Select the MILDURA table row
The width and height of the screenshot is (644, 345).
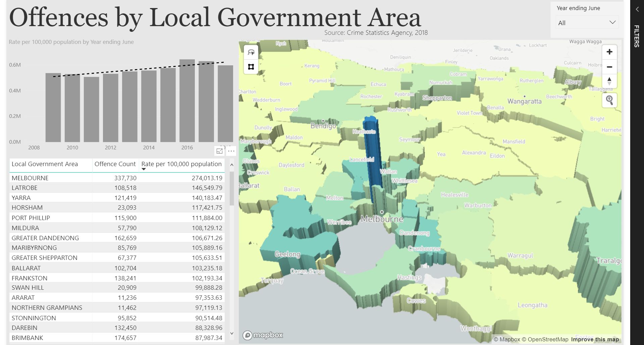tap(117, 228)
